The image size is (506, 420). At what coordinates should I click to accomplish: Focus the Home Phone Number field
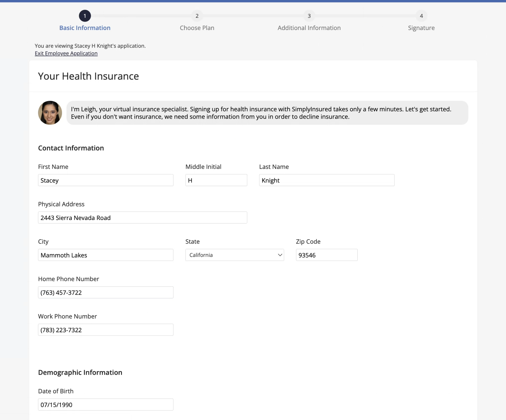(x=106, y=292)
